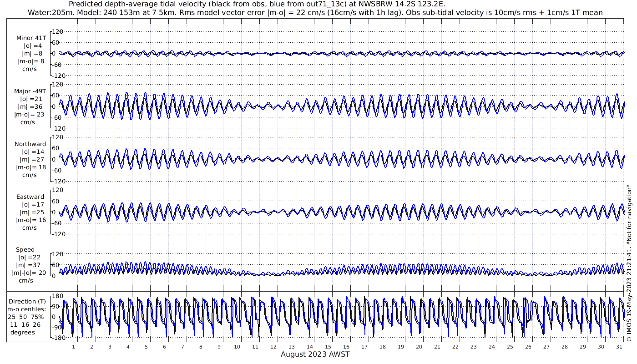
Task: Click the "11 16 26" centile values
Action: [25, 324]
